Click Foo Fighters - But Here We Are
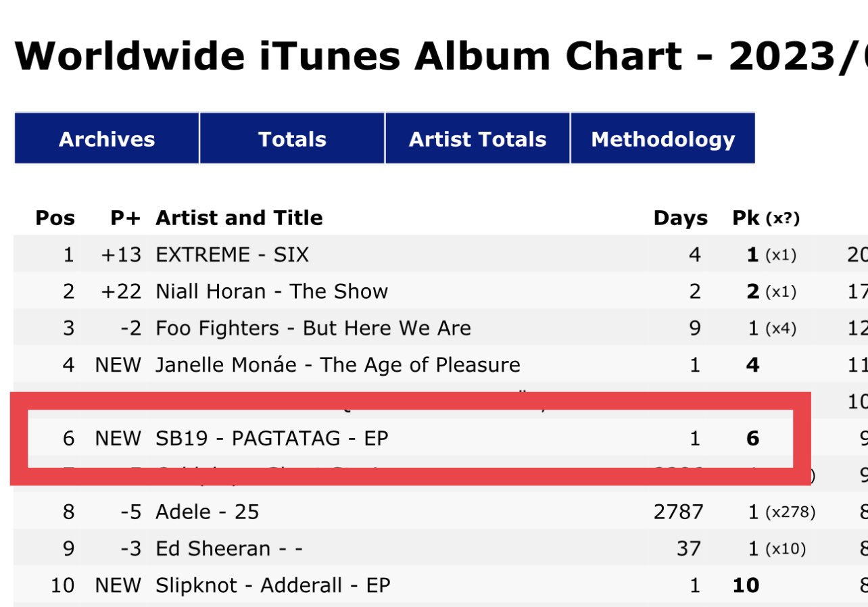Viewport: 868px width, 607px height. (313, 328)
